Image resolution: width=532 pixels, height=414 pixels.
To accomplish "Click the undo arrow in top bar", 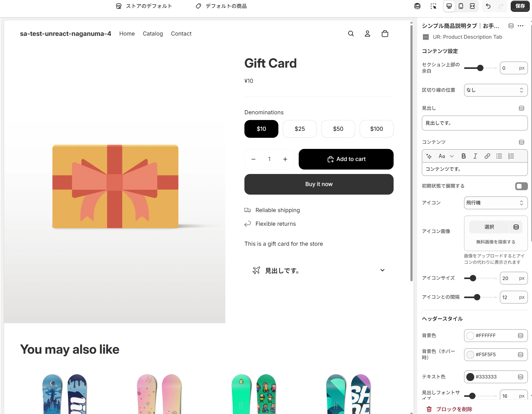I will [x=488, y=6].
